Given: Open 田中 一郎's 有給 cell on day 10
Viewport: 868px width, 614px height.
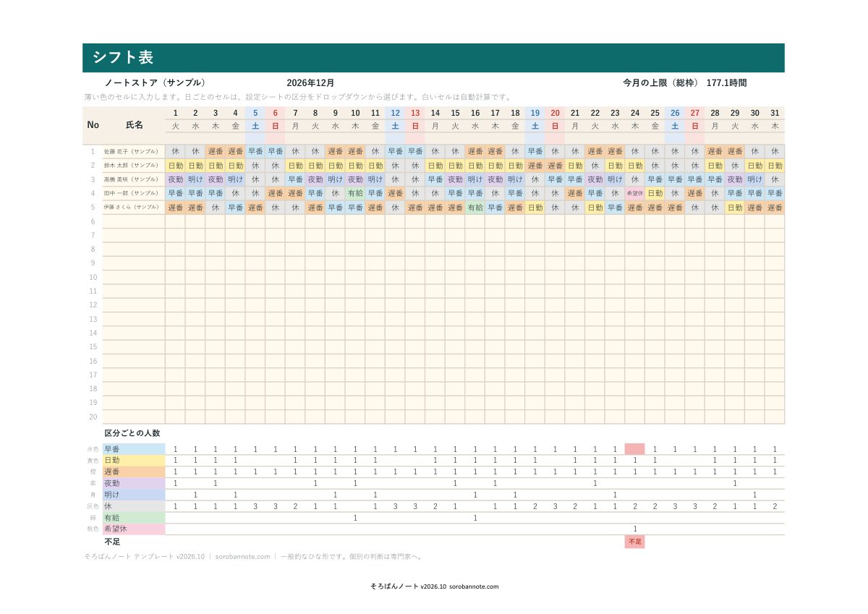Looking at the screenshot, I should coord(355,194).
